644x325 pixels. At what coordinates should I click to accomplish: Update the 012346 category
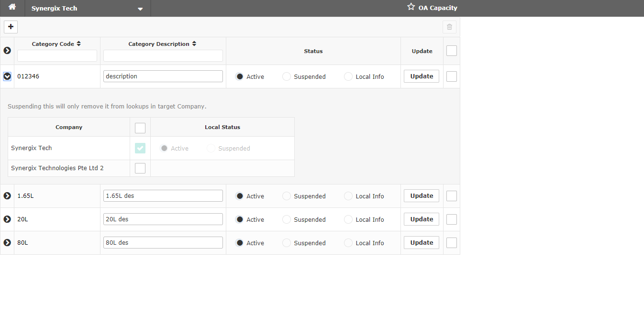click(421, 76)
